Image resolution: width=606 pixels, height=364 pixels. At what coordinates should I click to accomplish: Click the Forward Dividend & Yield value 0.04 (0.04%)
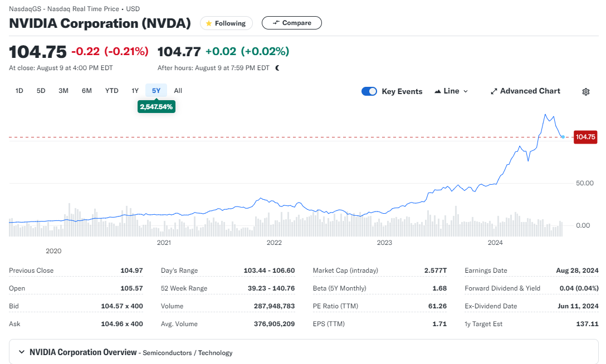579,288
